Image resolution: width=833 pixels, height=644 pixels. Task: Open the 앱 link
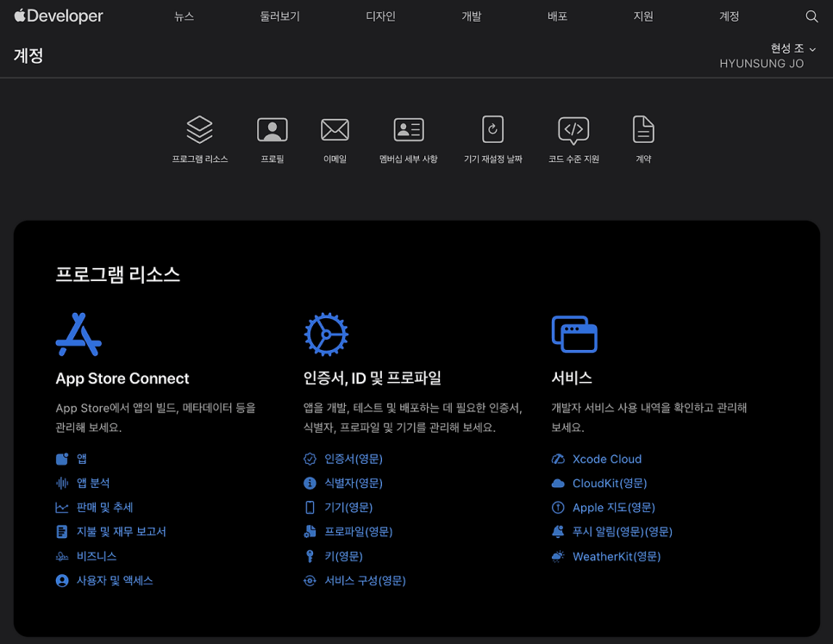pyautogui.click(x=82, y=459)
